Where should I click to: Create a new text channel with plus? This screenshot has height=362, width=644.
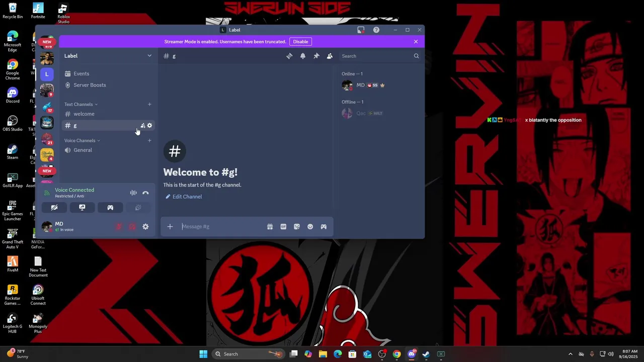(149, 104)
